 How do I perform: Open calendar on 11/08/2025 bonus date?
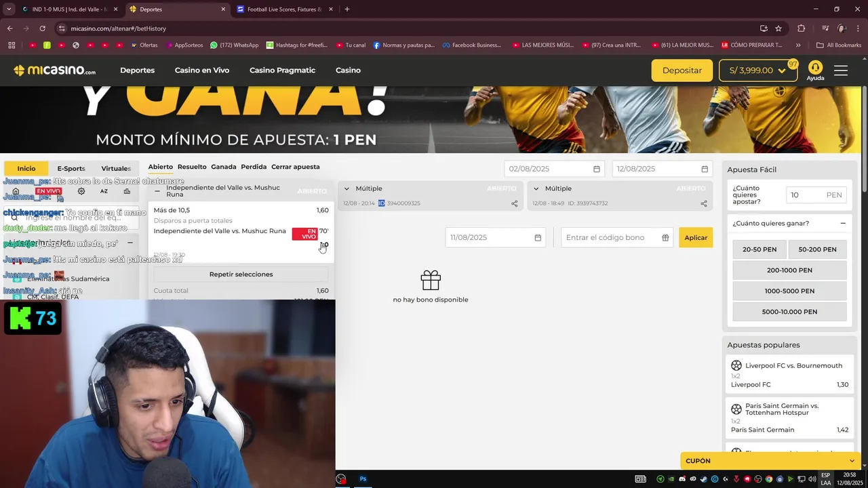point(538,238)
